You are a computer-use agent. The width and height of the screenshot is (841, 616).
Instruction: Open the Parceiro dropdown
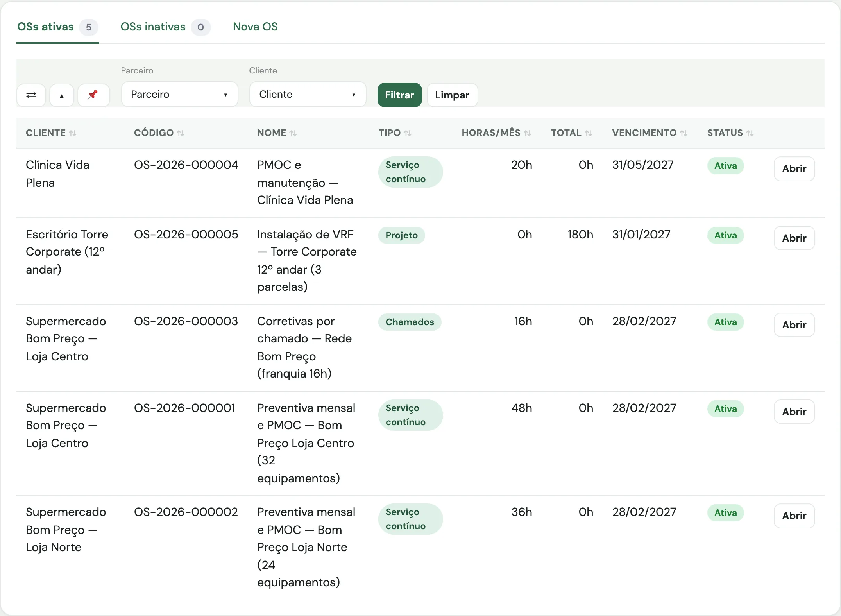(180, 94)
